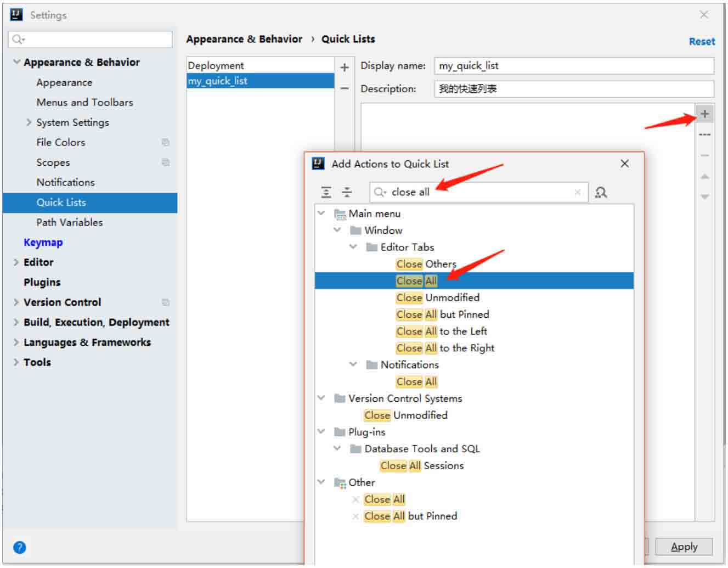
Task: Collapse the Main menu tree node
Action: [321, 213]
